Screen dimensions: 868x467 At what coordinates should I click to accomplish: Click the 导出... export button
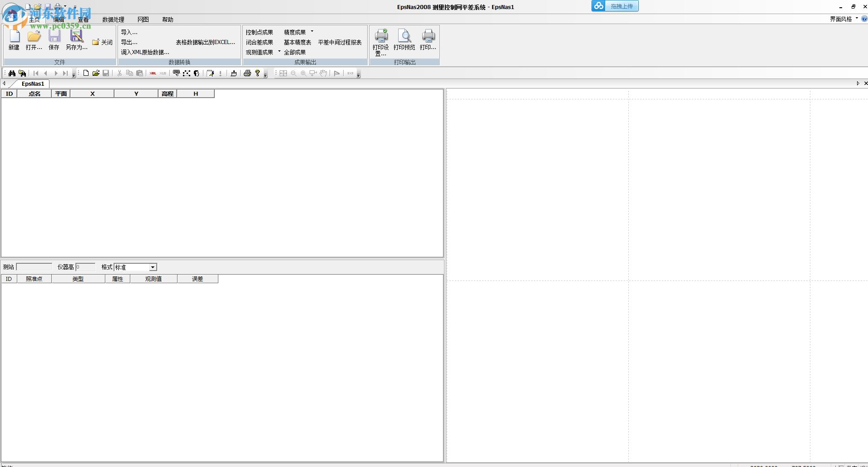[129, 42]
